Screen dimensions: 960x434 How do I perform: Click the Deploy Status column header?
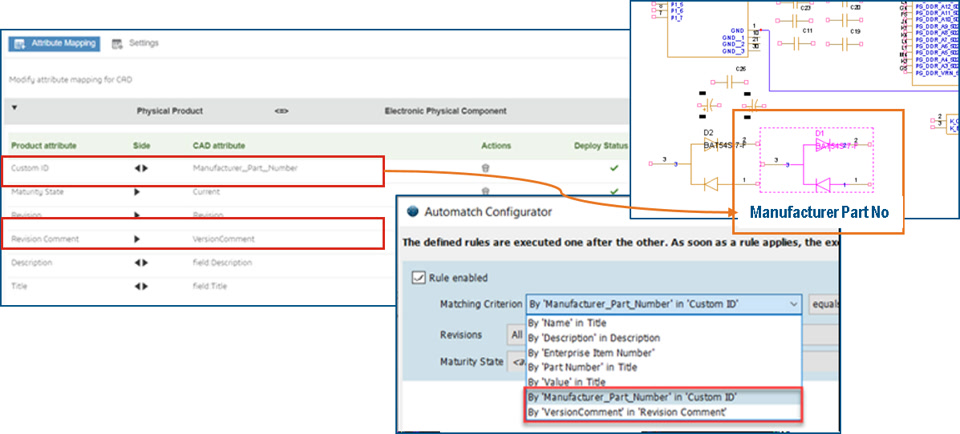[601, 146]
